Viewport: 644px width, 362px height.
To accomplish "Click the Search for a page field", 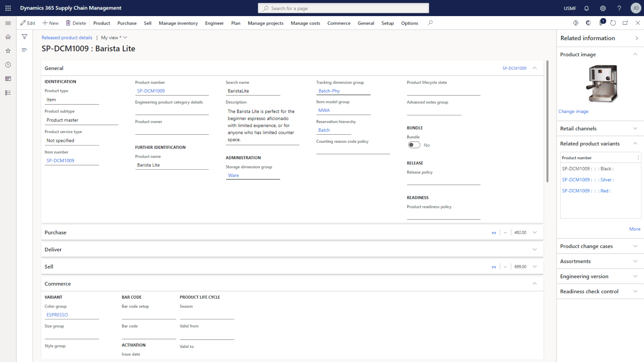I will pos(343,8).
